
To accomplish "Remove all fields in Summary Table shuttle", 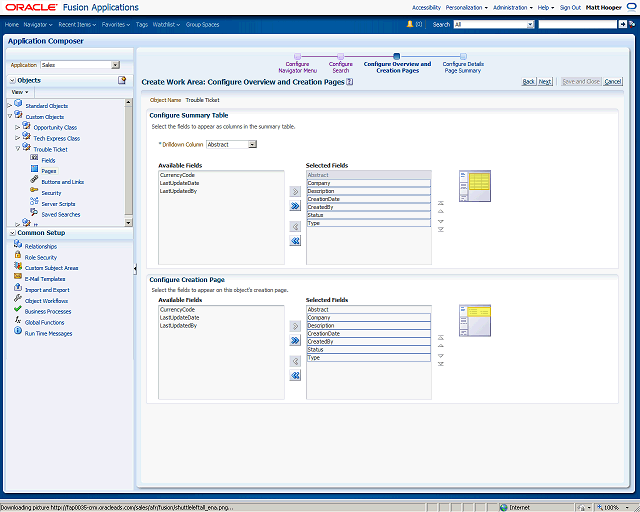I will coord(295,241).
